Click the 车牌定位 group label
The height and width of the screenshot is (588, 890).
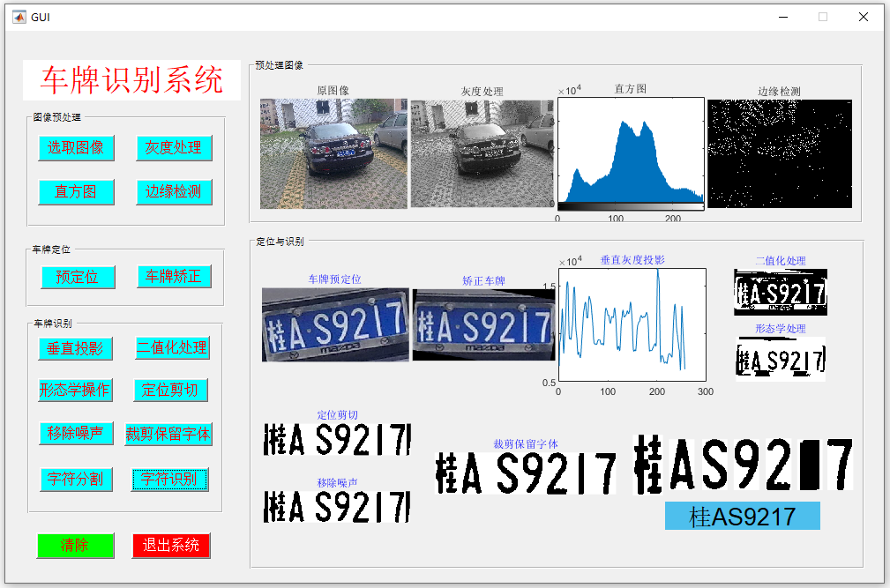pyautogui.click(x=51, y=249)
